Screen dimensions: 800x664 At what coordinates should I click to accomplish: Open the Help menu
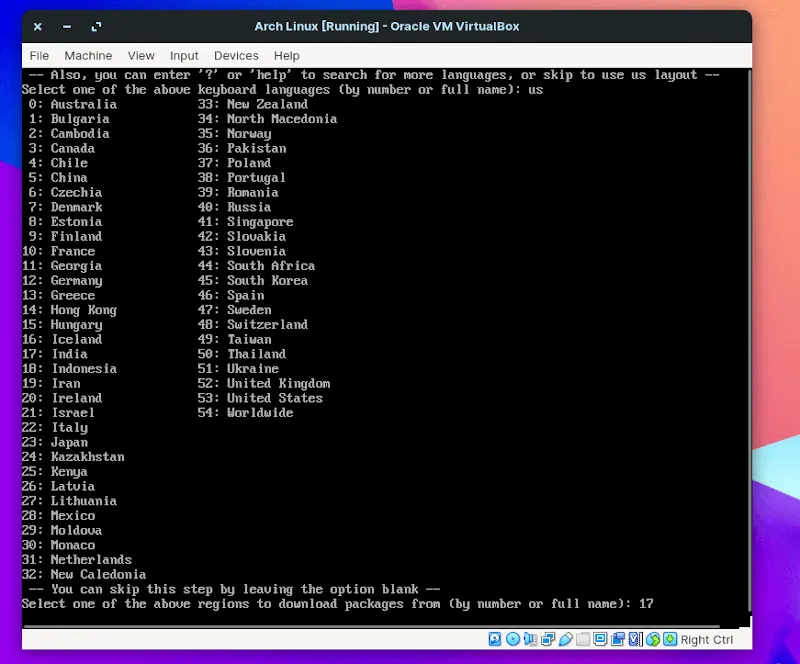[x=287, y=56]
